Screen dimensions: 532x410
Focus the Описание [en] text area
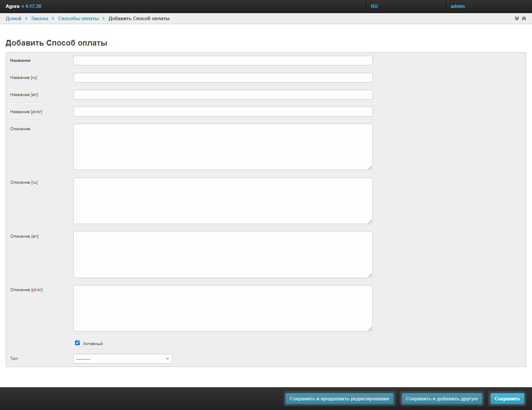pos(223,254)
